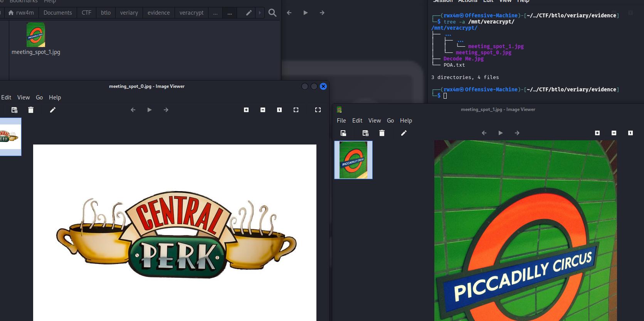
Task: Click '3 directories, 4 files' terminal line
Action: pos(465,77)
